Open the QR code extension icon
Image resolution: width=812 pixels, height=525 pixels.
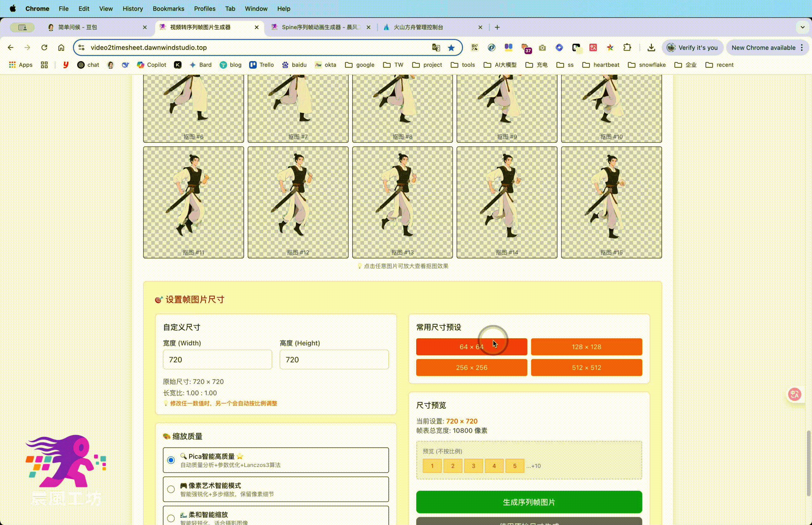point(475,48)
